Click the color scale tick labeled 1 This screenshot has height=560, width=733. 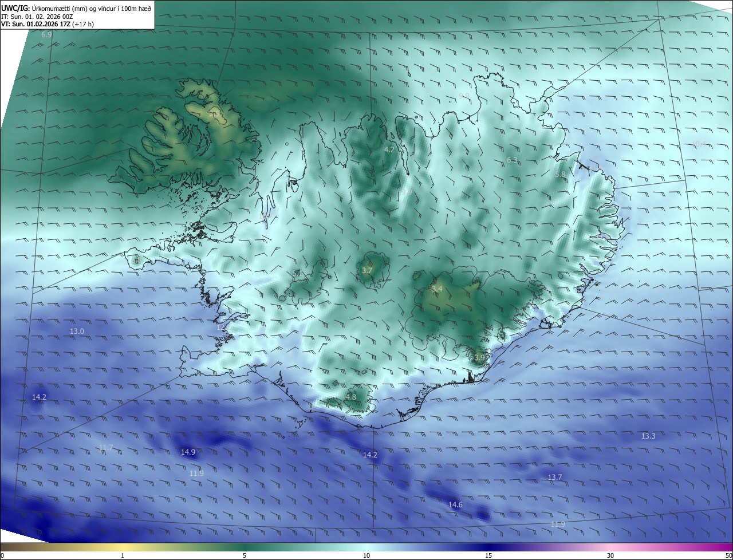(123, 555)
